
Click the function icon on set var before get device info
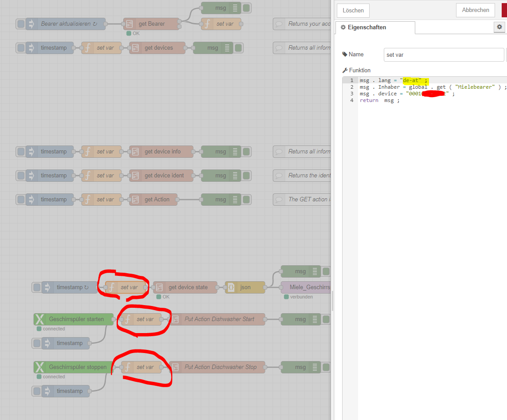tap(88, 152)
